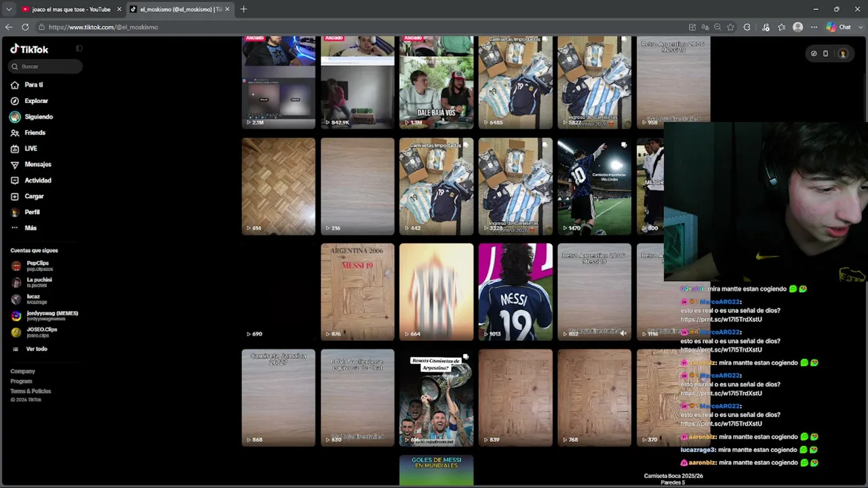This screenshot has width=868, height=488.
Task: Reload the TikTok page
Action: coord(25,27)
